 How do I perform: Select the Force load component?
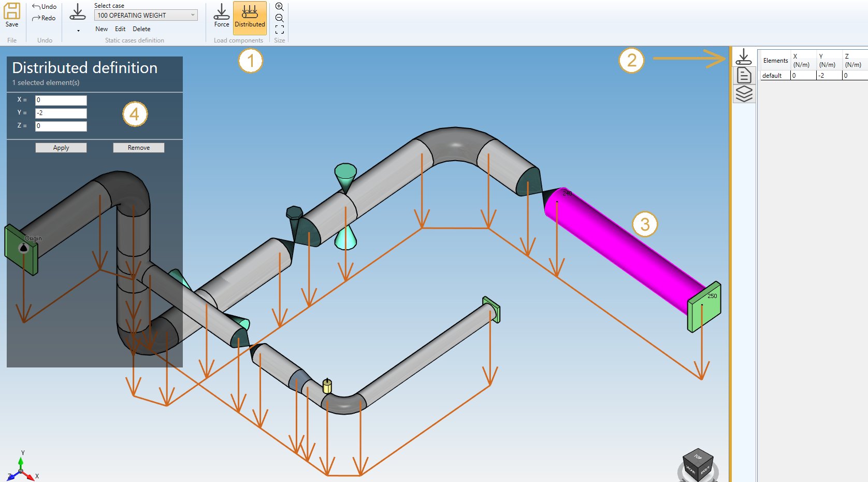click(222, 16)
